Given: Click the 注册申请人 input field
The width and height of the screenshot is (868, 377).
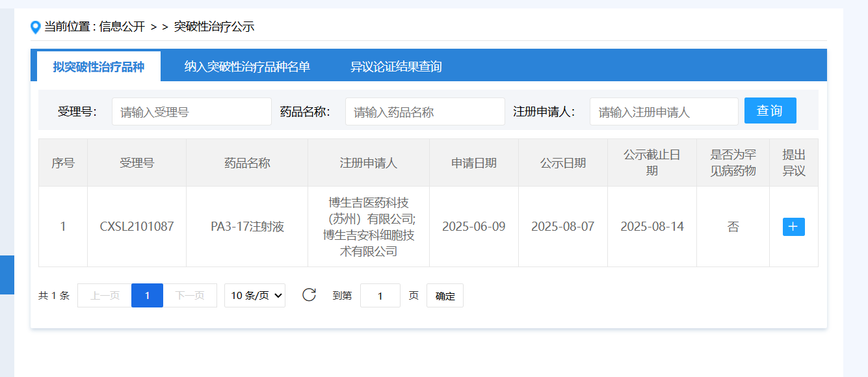Looking at the screenshot, I should [x=663, y=112].
